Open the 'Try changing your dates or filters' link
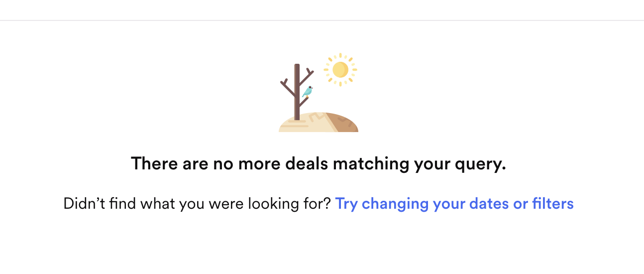This screenshot has width=644, height=274. click(454, 204)
